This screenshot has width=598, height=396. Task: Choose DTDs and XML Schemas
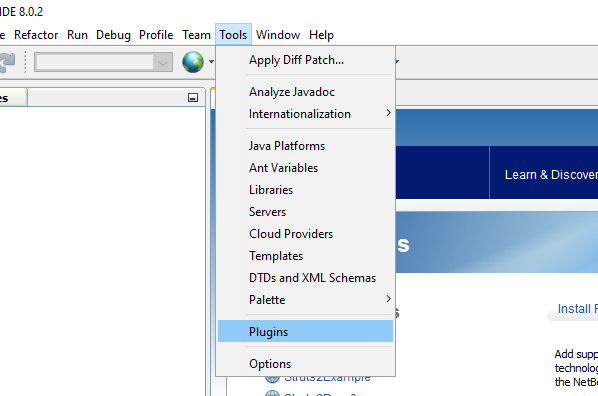tap(305, 278)
